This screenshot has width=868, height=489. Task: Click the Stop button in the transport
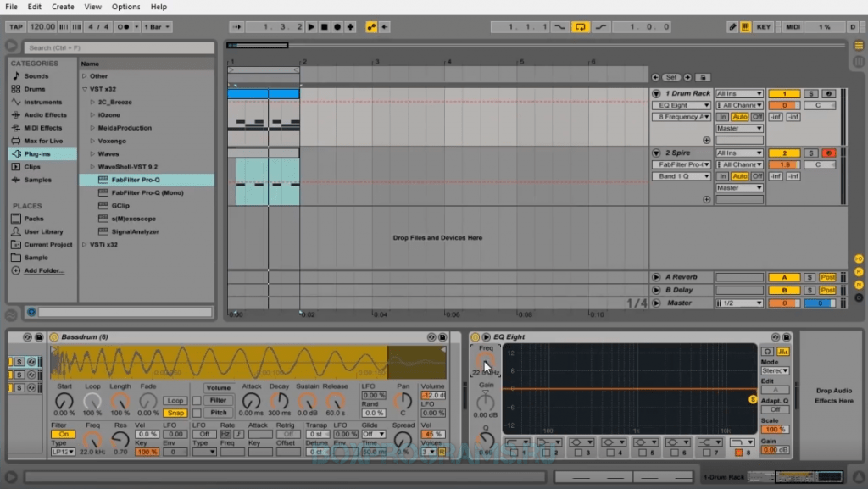324,27
